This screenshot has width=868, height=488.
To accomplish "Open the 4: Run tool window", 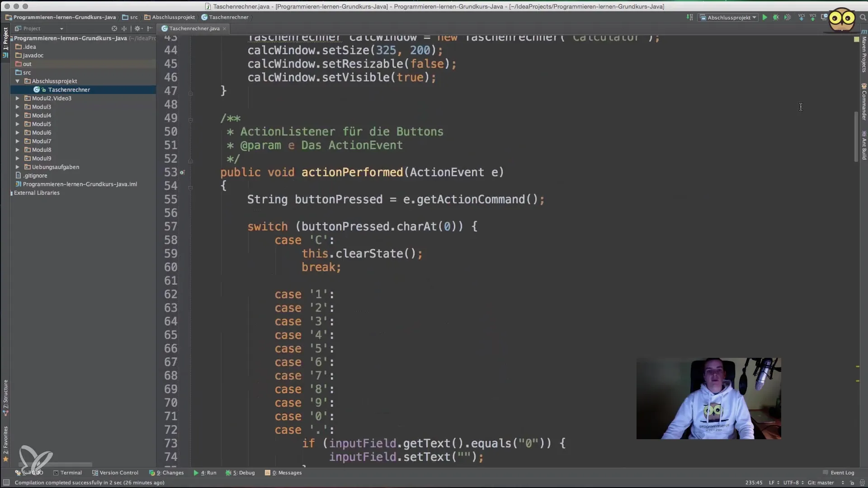I will tap(205, 473).
